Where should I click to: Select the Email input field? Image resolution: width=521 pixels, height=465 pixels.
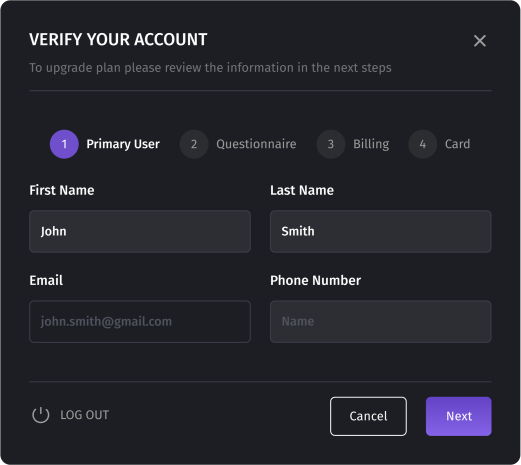coord(140,322)
